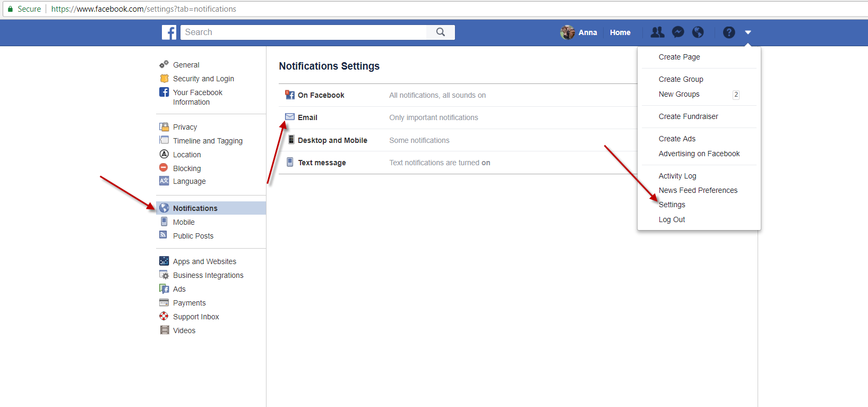Click the New Groups count badge 2
The height and width of the screenshot is (407, 868).
[x=736, y=95]
